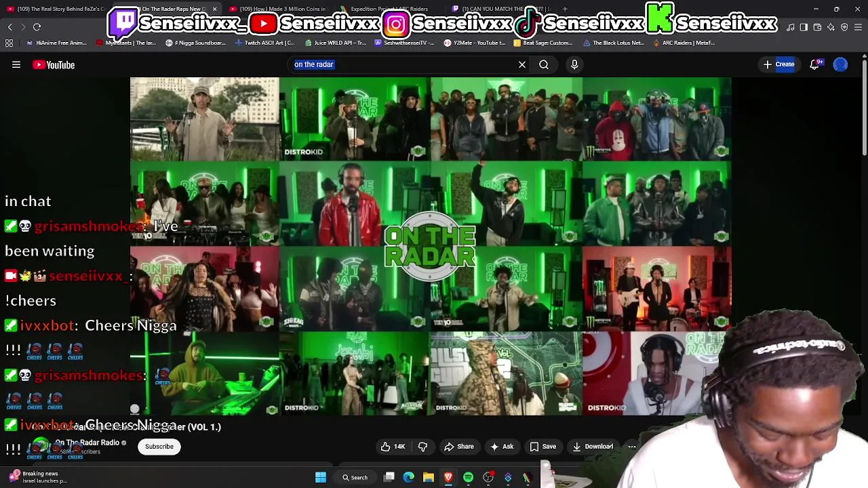The image size is (868, 488).
Task: Open the 'On The Radar Radio' channel link
Action: (x=87, y=443)
